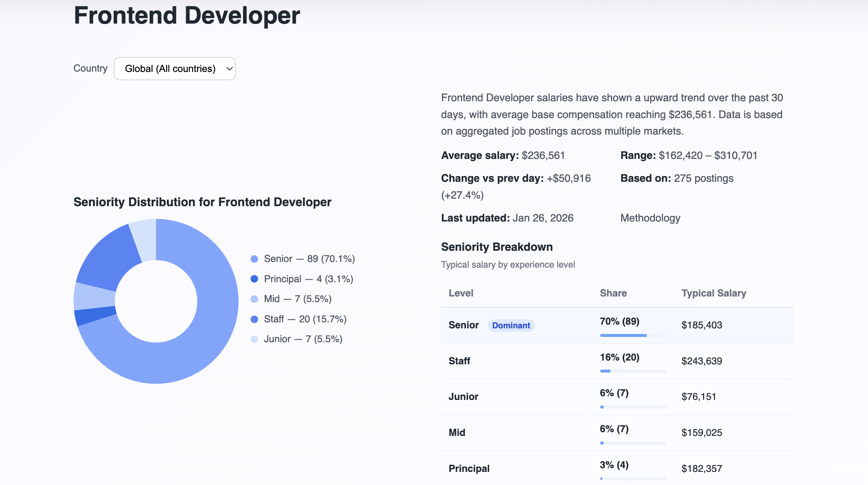Click the Mid legend dot in the legend

pyautogui.click(x=254, y=299)
